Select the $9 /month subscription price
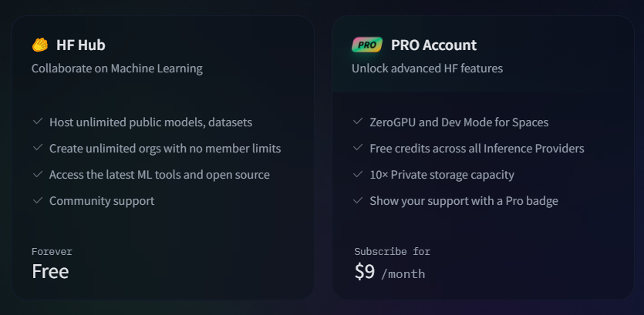 point(389,272)
